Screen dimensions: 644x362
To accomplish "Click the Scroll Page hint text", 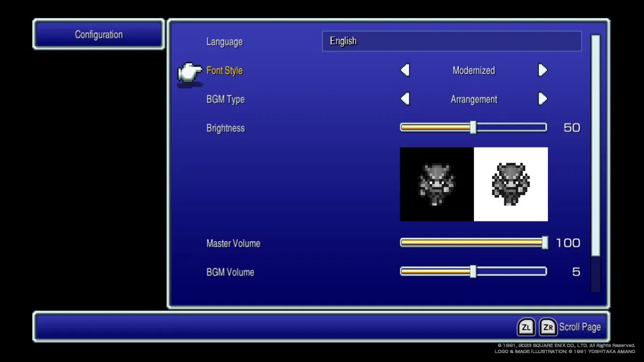I will 580,327.
